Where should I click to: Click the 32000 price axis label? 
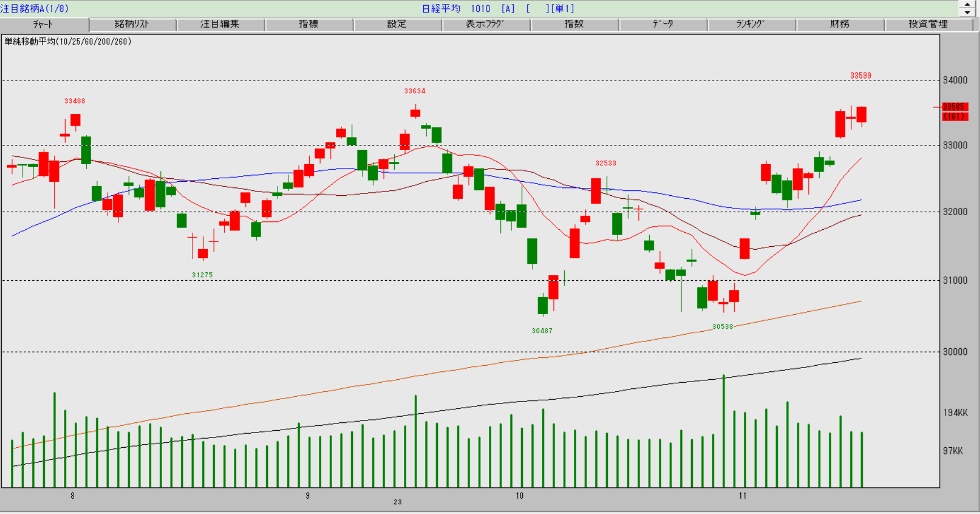[955, 212]
